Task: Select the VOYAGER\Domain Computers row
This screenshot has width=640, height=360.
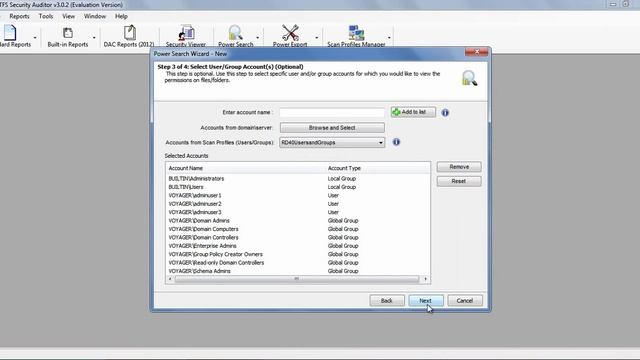Action: (x=298, y=229)
